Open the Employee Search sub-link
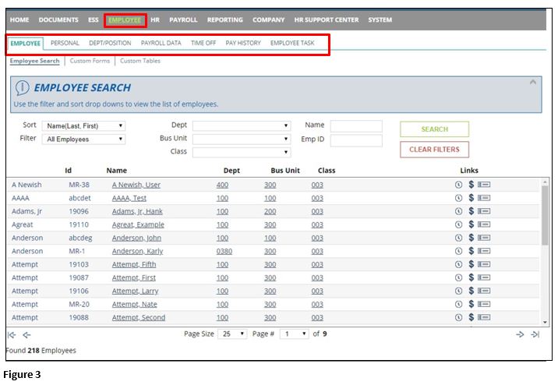558x392 pixels. (34, 61)
